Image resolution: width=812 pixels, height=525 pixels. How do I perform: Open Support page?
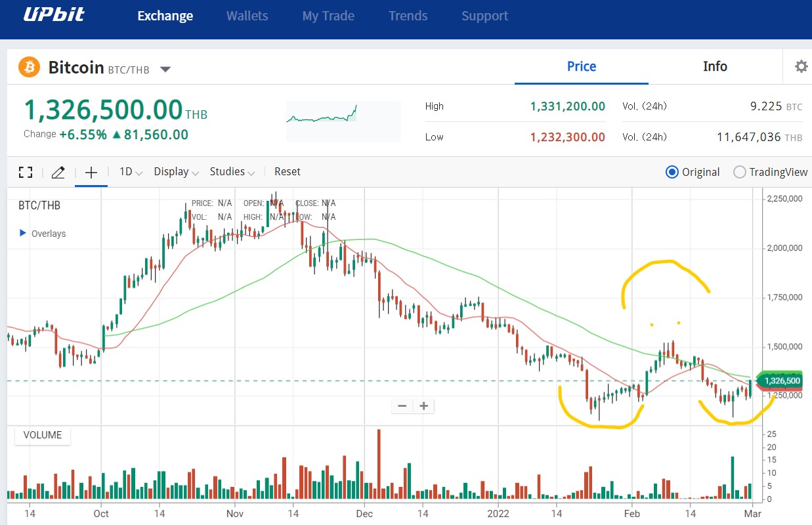pyautogui.click(x=484, y=16)
